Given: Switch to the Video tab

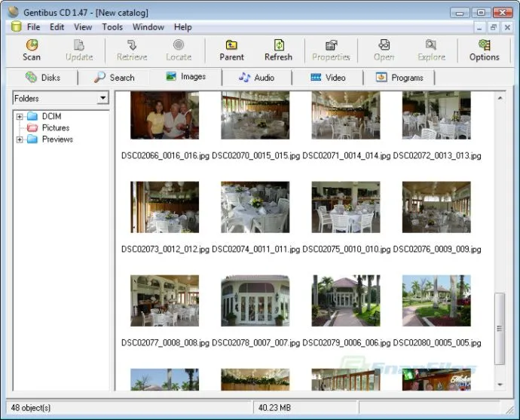Looking at the screenshot, I should [328, 78].
